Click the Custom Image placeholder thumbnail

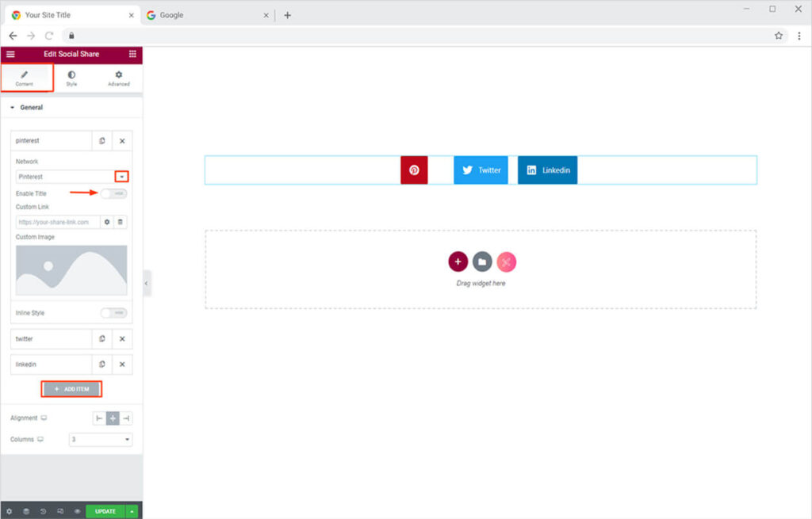(71, 270)
